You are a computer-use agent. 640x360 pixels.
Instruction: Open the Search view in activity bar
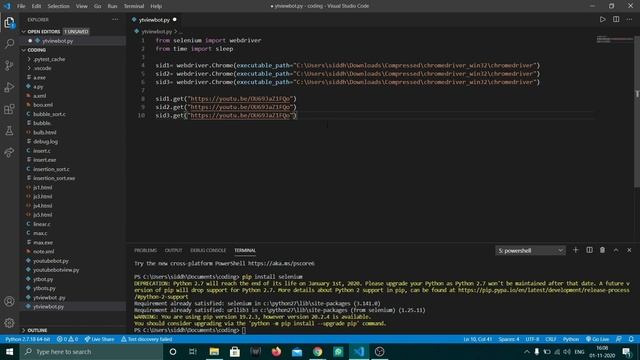coord(9,43)
